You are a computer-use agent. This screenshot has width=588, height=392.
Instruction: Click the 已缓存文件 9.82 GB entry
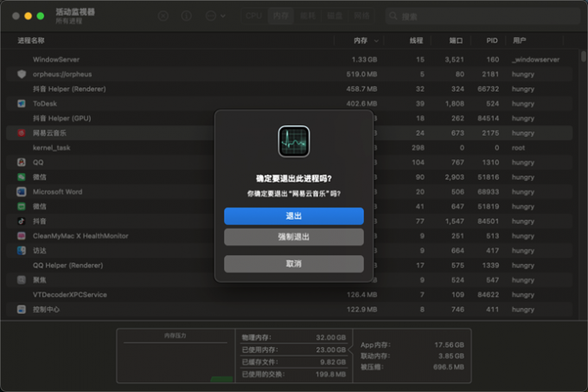pyautogui.click(x=294, y=362)
